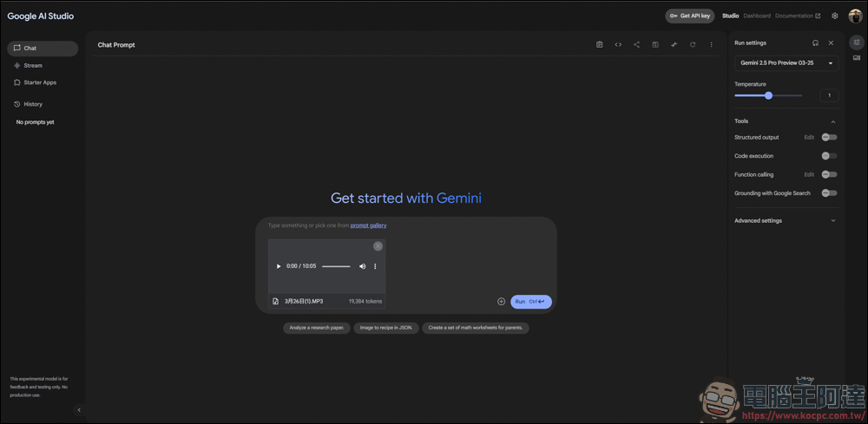This screenshot has width=868, height=424.
Task: Enable Function calling toggle
Action: 829,174
